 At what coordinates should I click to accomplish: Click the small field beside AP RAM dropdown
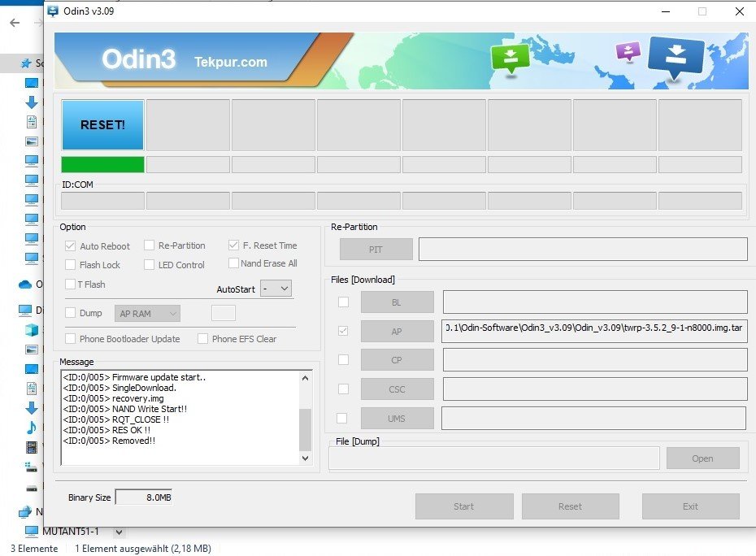[x=224, y=313]
